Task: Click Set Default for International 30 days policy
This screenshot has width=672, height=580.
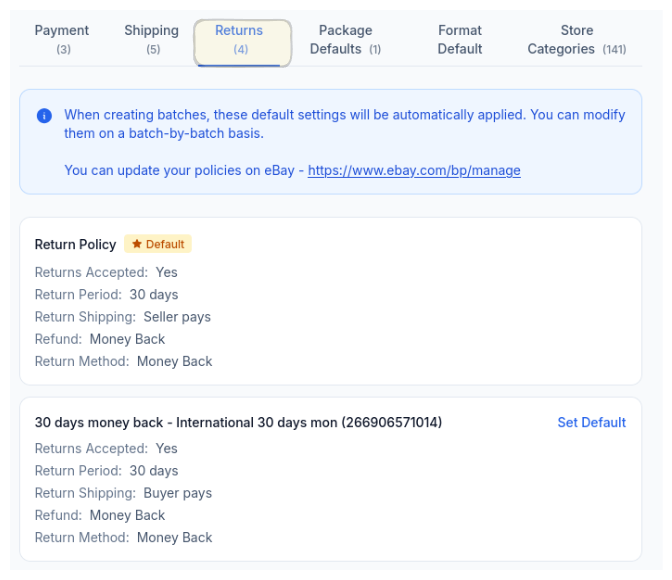Action: coord(591,422)
